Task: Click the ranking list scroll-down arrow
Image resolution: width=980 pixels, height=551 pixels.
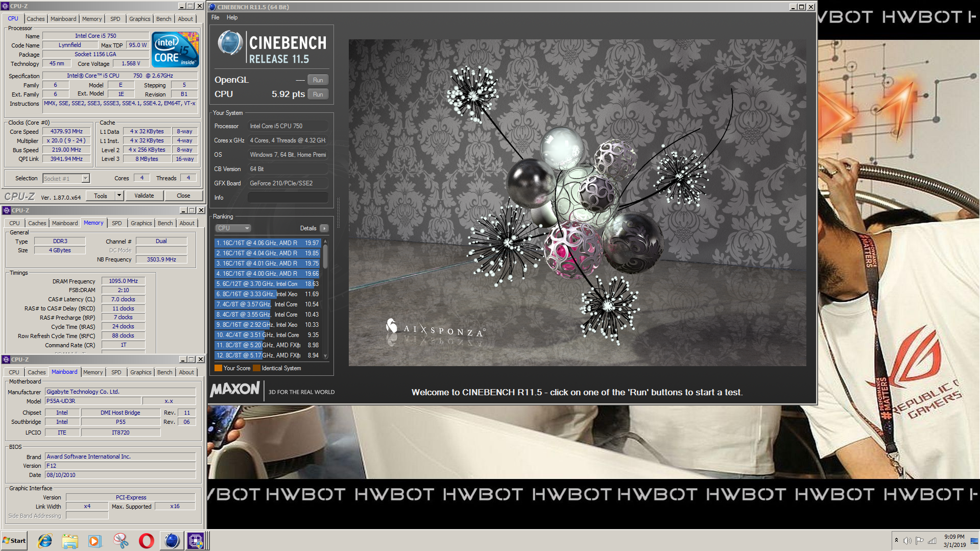Action: 325,356
